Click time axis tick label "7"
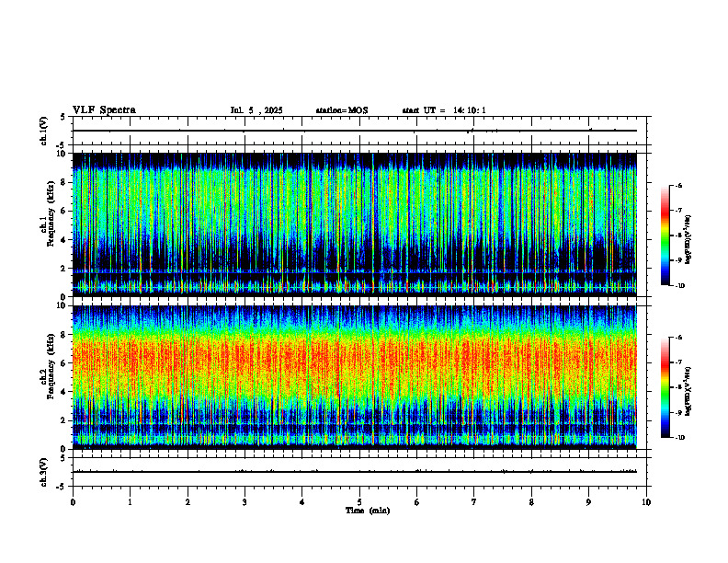The image size is (728, 563). click(x=474, y=502)
